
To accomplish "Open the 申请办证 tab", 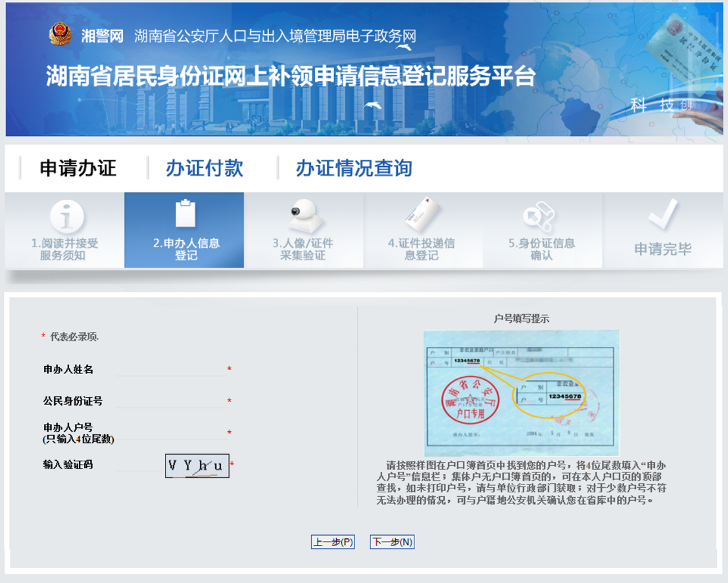I will coord(78,168).
